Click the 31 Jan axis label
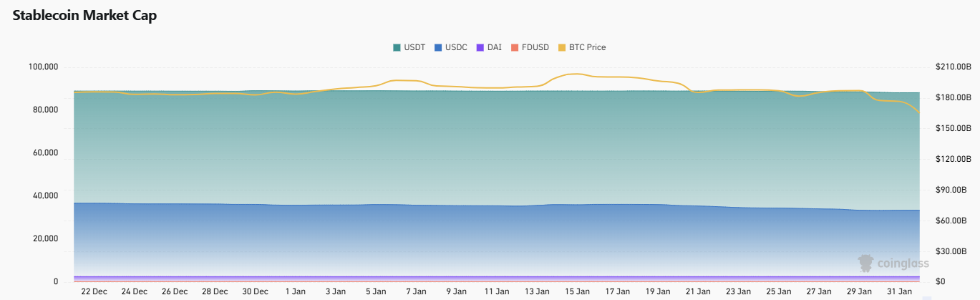 click(x=899, y=292)
